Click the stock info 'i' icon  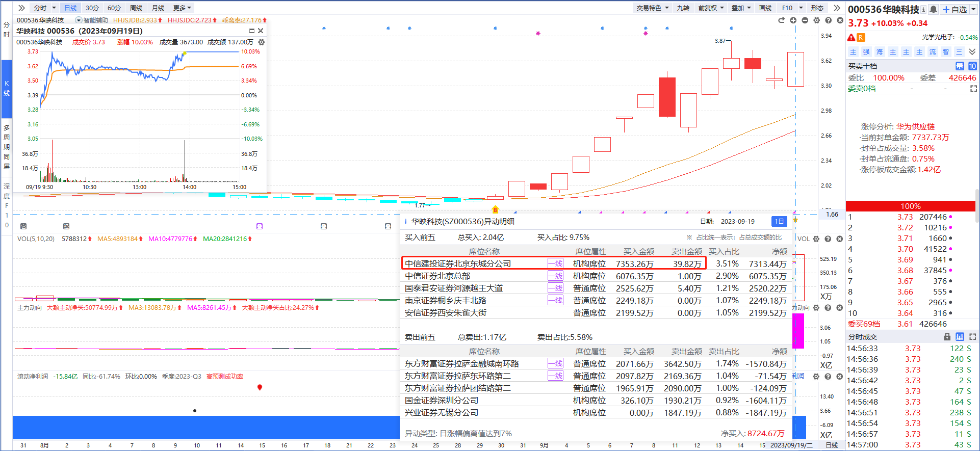coord(923,9)
